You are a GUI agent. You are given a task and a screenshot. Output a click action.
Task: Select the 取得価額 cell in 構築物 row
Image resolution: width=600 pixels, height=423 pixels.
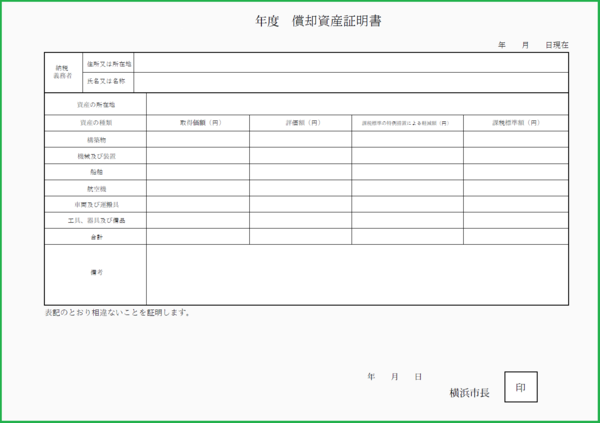198,139
